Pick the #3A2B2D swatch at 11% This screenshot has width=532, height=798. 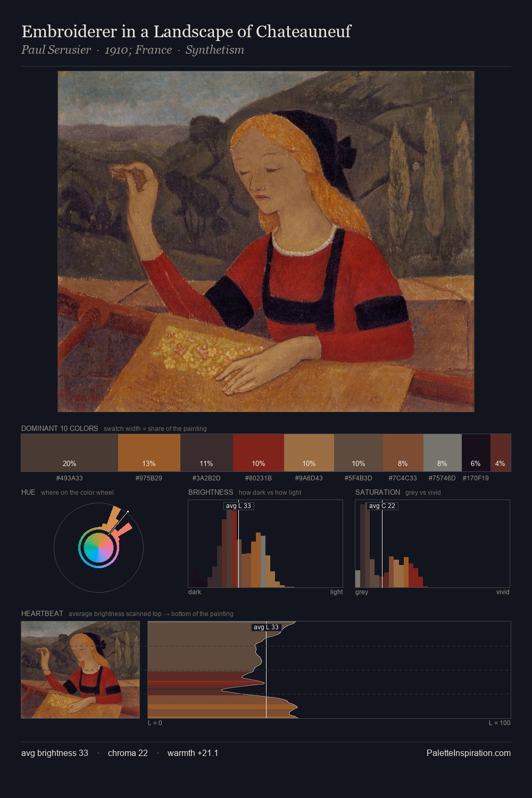(x=206, y=453)
